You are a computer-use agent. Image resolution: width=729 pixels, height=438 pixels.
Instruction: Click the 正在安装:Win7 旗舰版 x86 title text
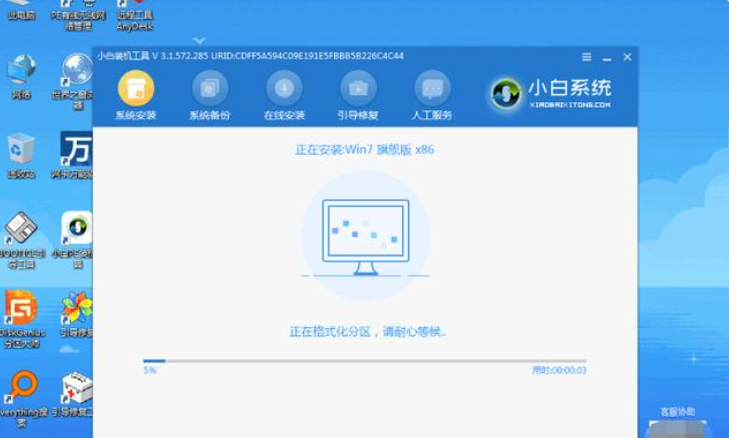365,149
